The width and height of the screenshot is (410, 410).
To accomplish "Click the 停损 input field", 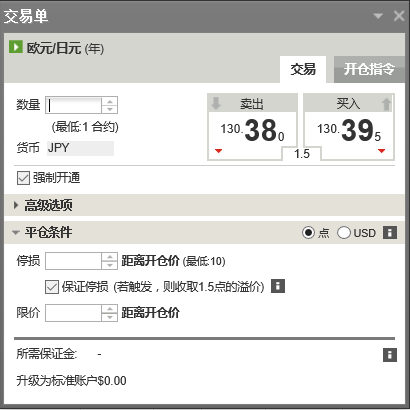I will click(73, 261).
